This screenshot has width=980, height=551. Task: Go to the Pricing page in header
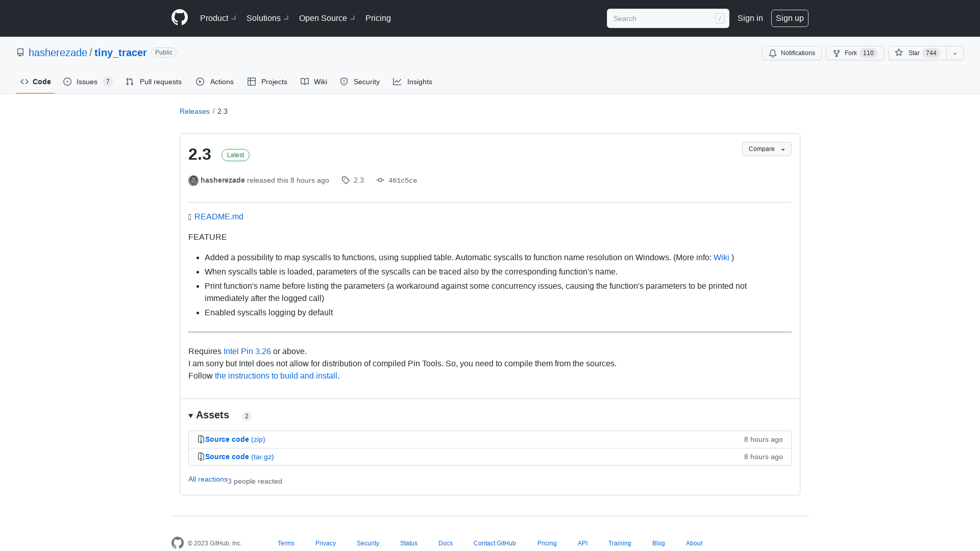(x=378, y=18)
